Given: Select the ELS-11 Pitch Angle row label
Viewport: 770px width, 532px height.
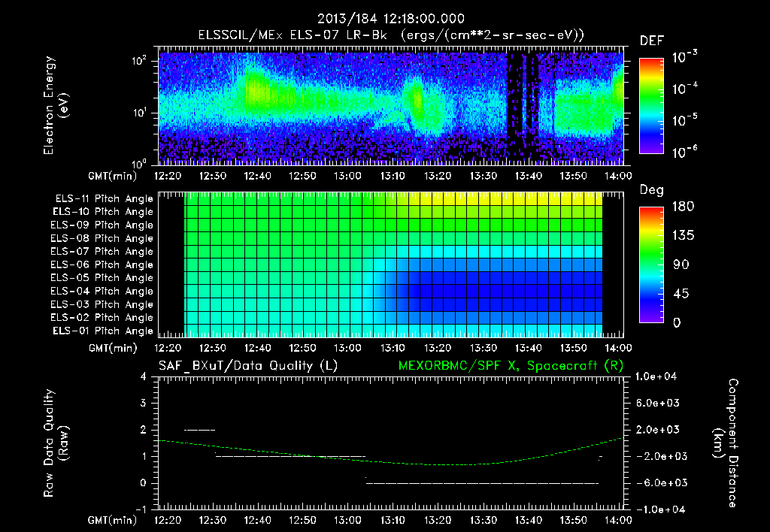Looking at the screenshot, I should [x=104, y=199].
